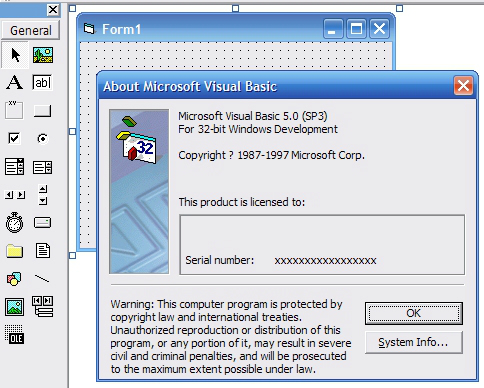This screenshot has height=388, width=484.
Task: Select the CheckBox control tool
Action: (x=14, y=138)
